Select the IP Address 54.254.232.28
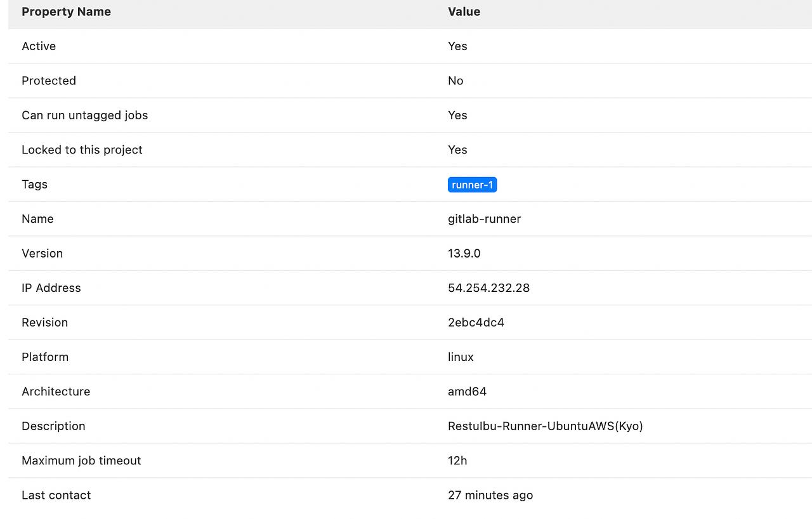 click(488, 287)
